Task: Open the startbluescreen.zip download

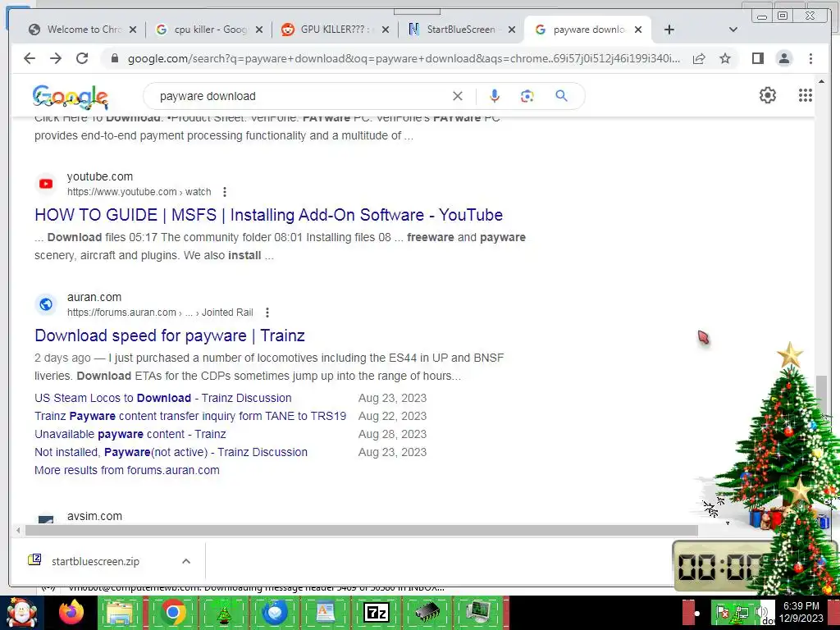Action: click(x=95, y=561)
